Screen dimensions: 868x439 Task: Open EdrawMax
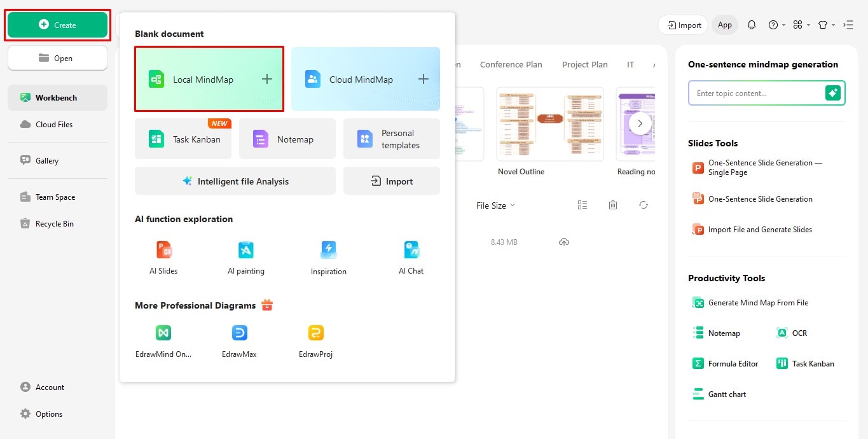(240, 341)
